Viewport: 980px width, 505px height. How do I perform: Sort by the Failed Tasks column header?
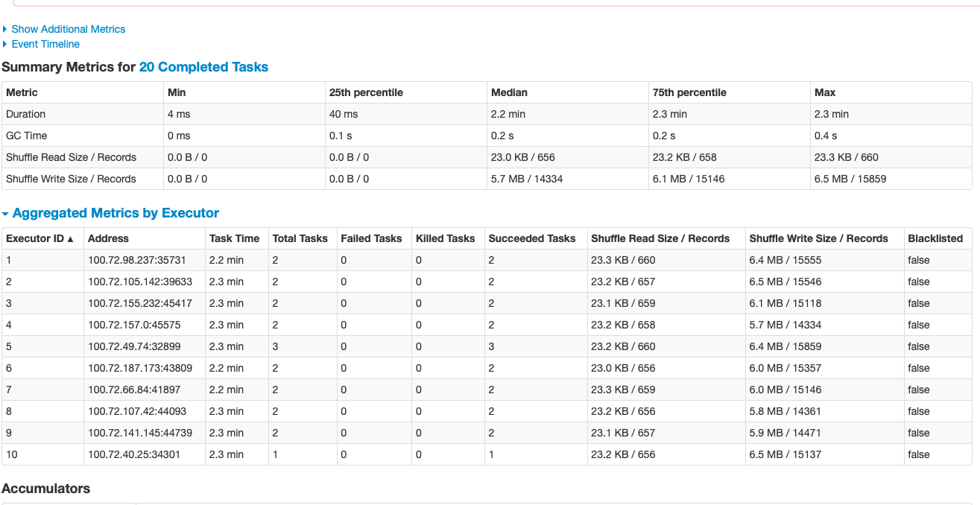[x=371, y=238]
